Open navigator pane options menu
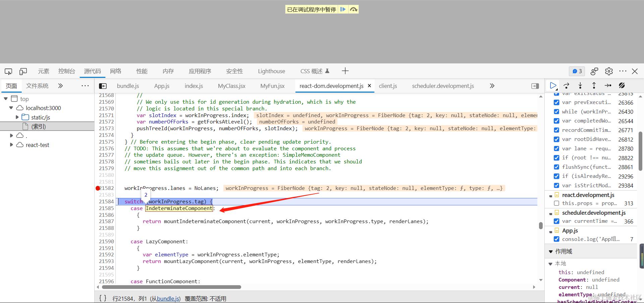The width and height of the screenshot is (644, 303). click(x=85, y=86)
